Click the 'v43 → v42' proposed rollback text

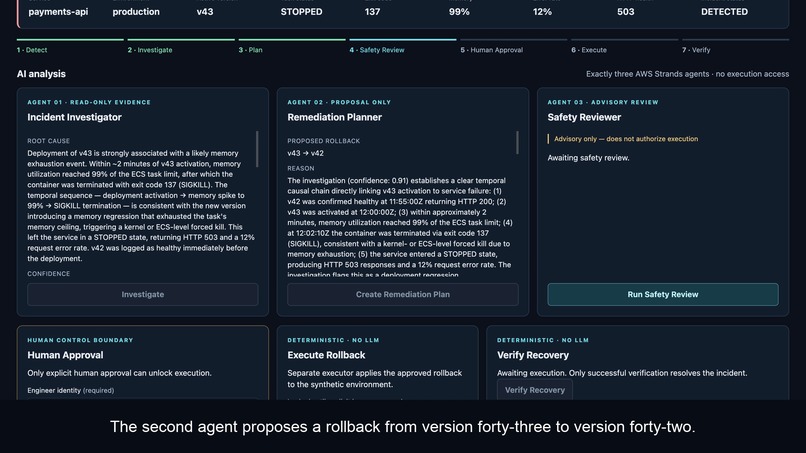click(305, 153)
